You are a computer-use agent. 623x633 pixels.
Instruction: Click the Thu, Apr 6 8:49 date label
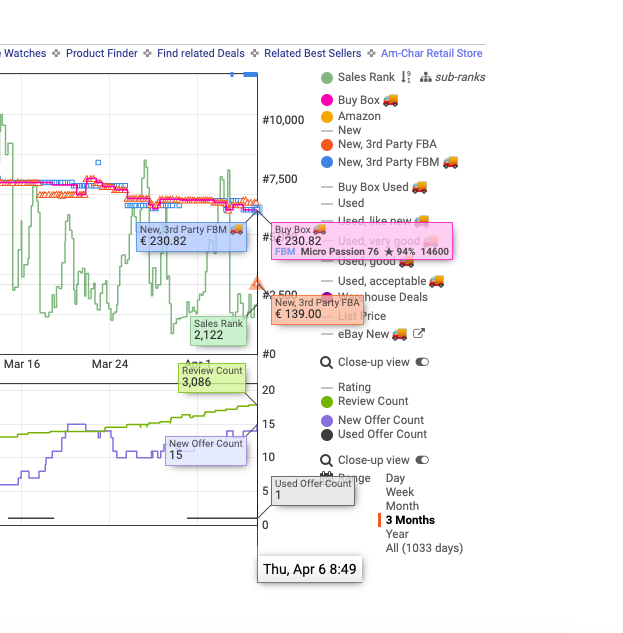(x=310, y=569)
